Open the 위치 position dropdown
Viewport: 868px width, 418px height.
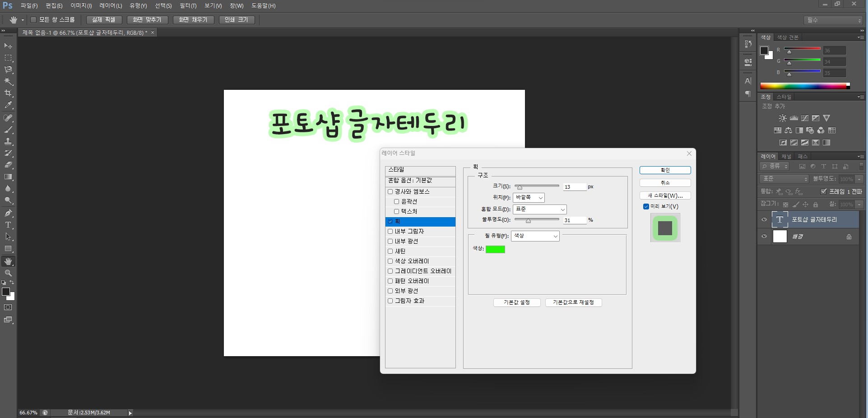click(529, 198)
